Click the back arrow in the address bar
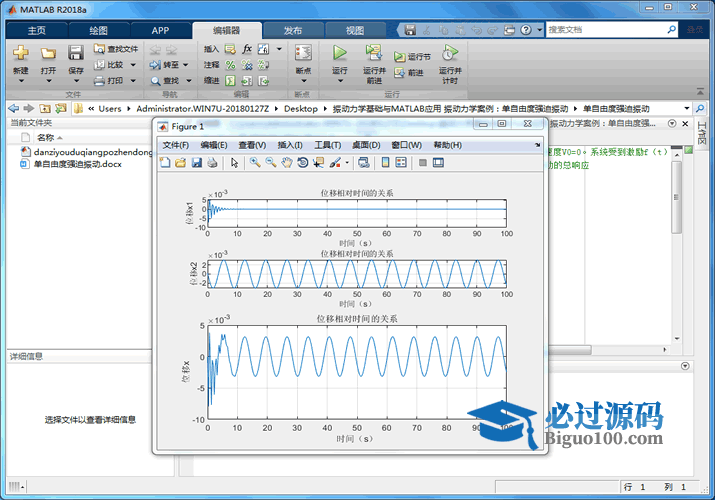Viewport: 715px width, 500px height. pyautogui.click(x=14, y=108)
